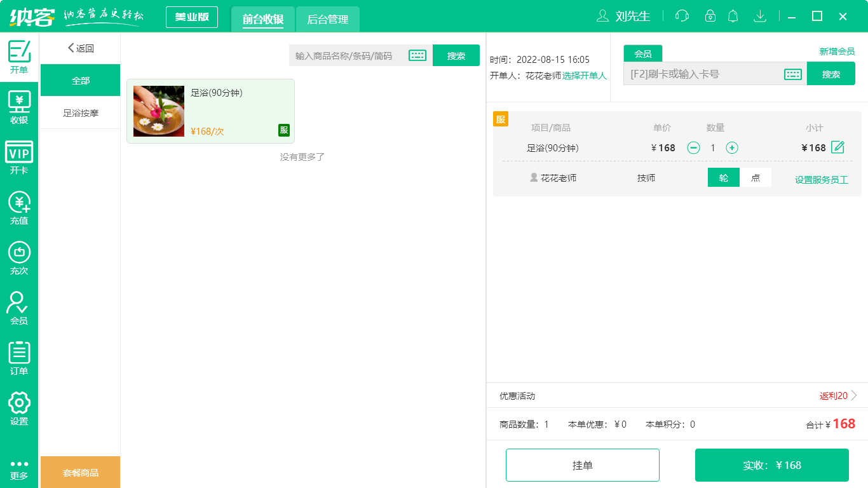Open the 收银 cashier sidebar icon
This screenshot has height=488, width=868.
pos(19,103)
